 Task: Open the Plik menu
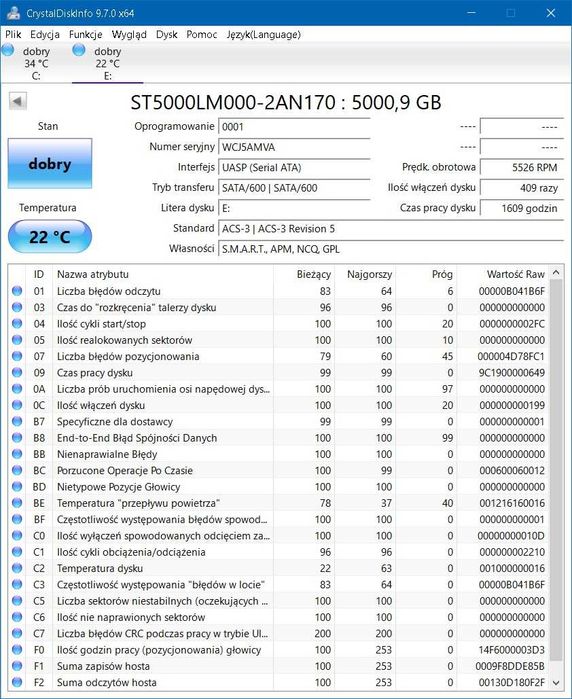click(x=13, y=34)
